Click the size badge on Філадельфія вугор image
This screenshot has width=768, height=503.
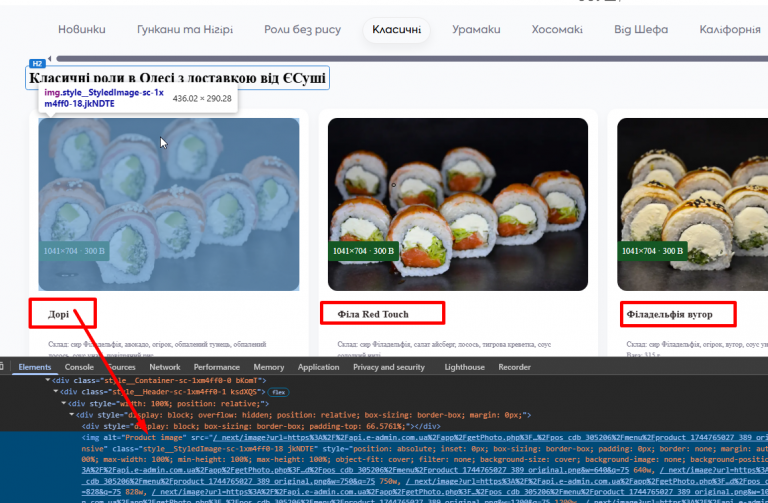tap(652, 251)
